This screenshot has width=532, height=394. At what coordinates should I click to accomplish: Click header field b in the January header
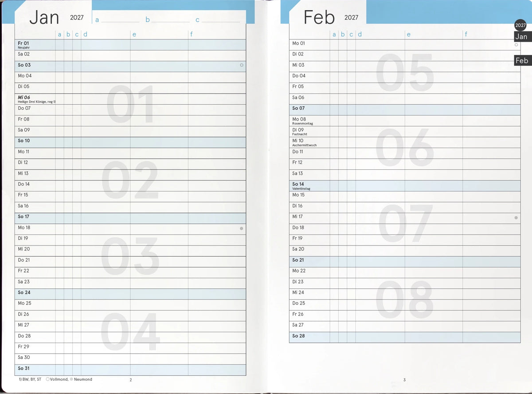[x=168, y=20]
